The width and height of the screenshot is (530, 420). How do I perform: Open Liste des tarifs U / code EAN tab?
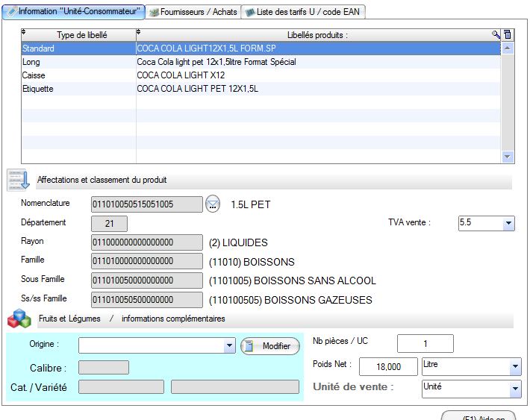305,12
